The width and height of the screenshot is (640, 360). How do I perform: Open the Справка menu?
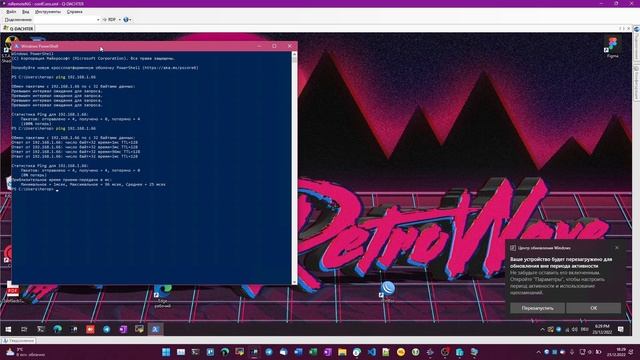tap(75, 12)
